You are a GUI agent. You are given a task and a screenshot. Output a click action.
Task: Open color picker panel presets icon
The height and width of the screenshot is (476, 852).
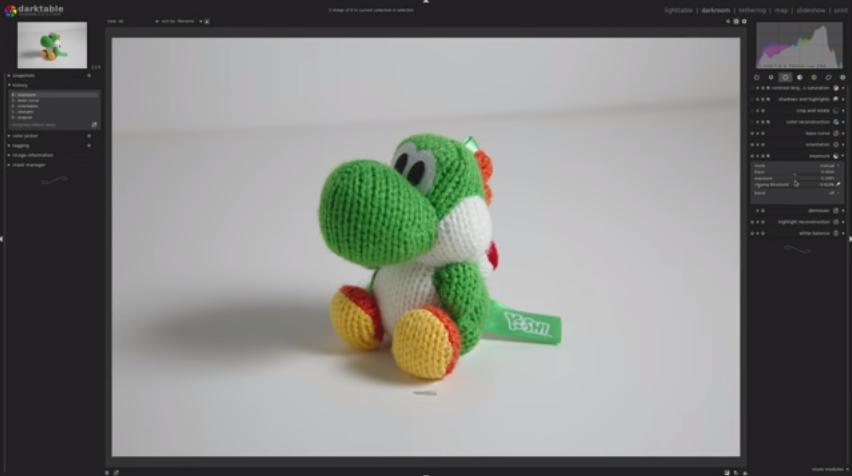click(x=89, y=136)
